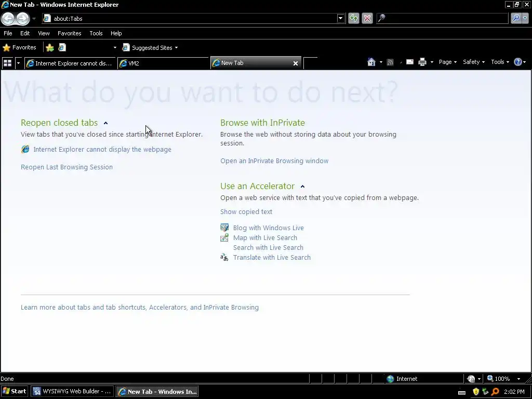Click Search with Live Search link
The image size is (532, 399).
point(268,248)
